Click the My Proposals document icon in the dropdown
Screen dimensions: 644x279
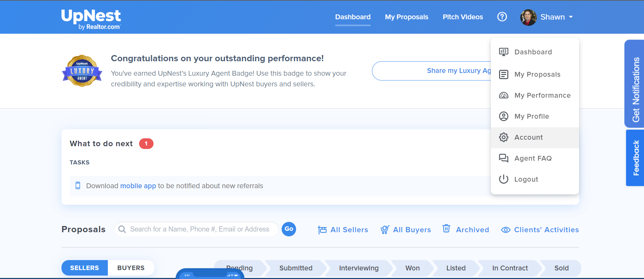click(504, 74)
